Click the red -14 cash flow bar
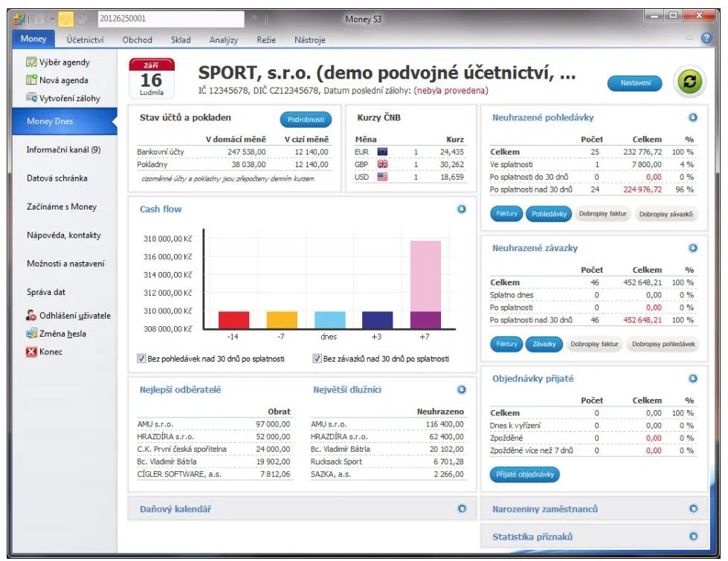Image resolution: width=728 pixels, height=561 pixels. (x=233, y=320)
